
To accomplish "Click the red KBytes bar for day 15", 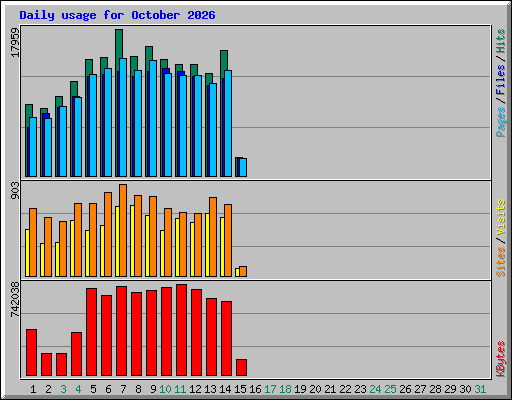I will [241, 368].
